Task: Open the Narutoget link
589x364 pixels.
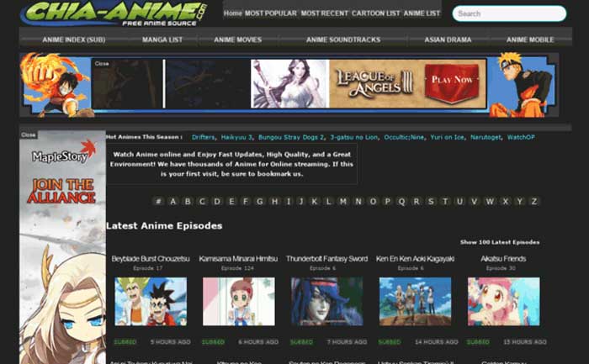Action: [x=486, y=137]
